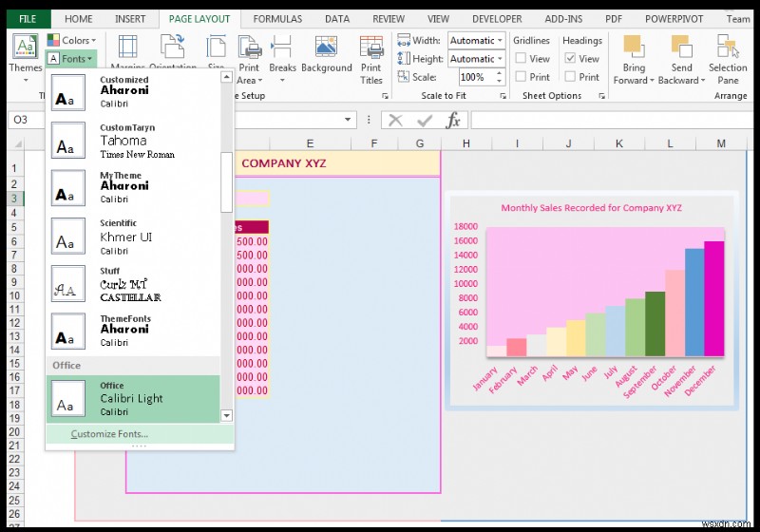Click the chart title text

coord(591,208)
